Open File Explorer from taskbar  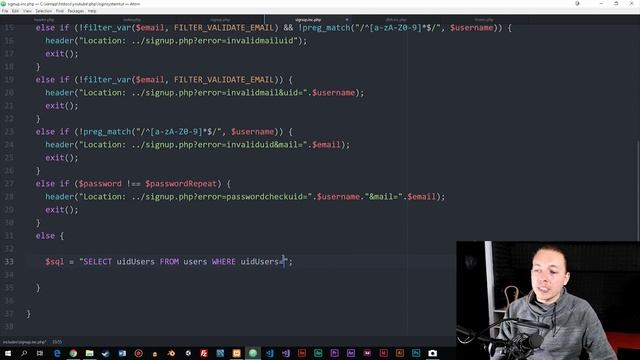[89, 353]
